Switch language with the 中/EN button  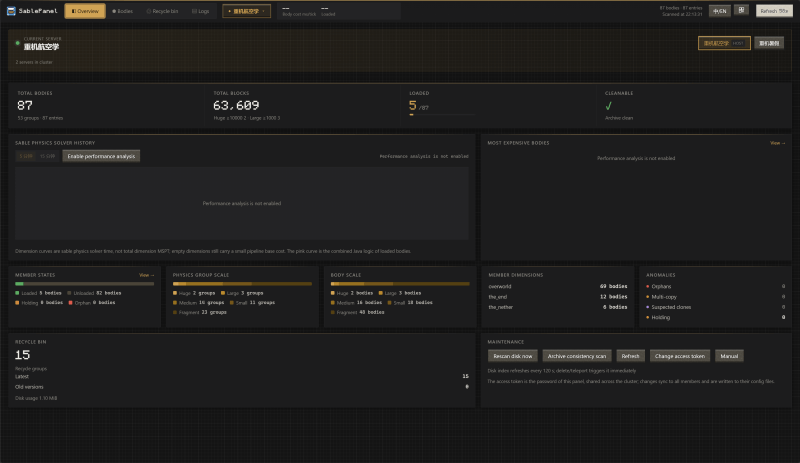tap(719, 11)
